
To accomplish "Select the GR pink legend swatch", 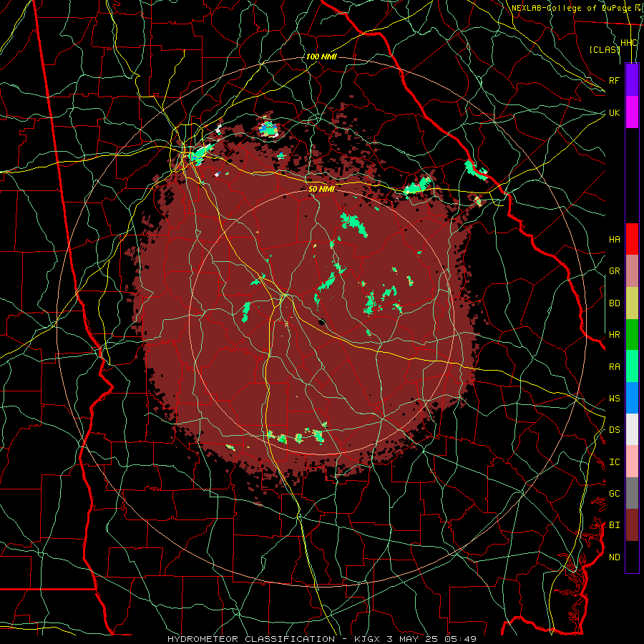I will click(632, 271).
